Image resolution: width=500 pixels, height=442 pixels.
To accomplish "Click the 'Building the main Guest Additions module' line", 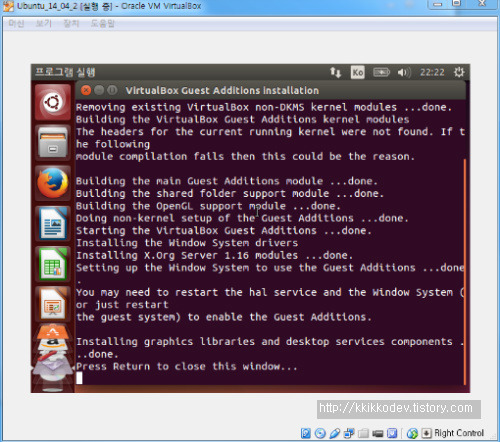I will 227,181.
